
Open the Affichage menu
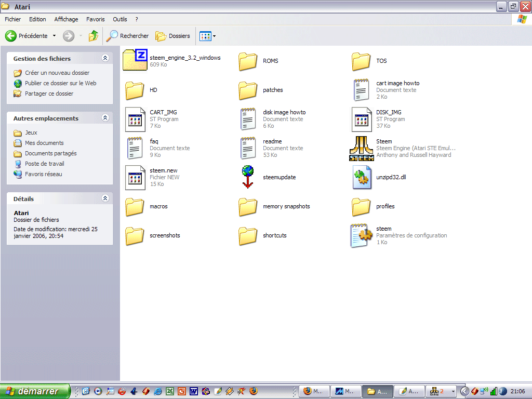tap(66, 19)
